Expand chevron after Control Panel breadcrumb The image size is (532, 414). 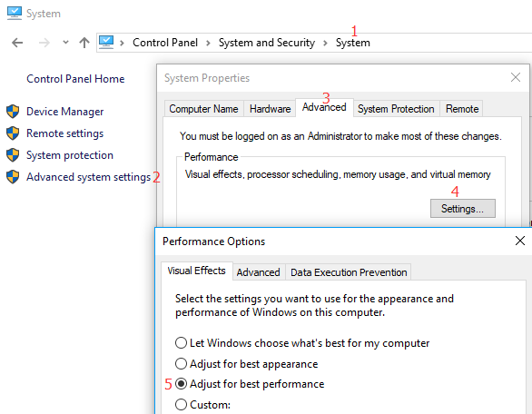click(208, 43)
